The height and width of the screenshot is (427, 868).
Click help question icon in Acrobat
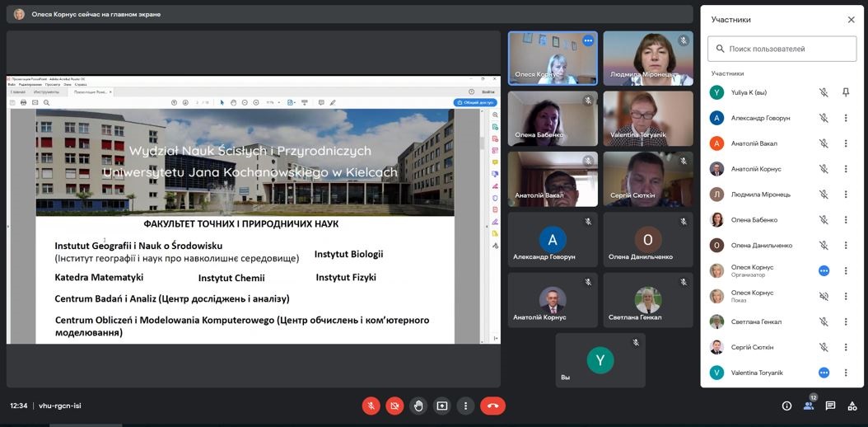point(472,92)
